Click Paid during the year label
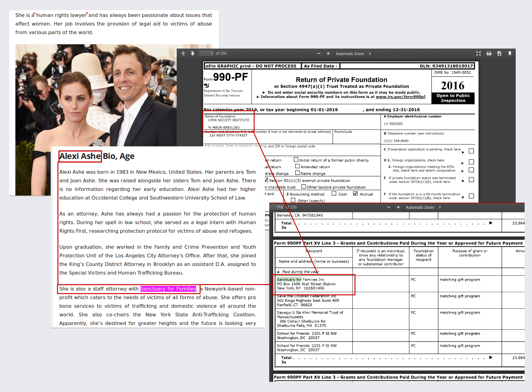Image resolution: width=532 pixels, height=392 pixels. [x=300, y=272]
